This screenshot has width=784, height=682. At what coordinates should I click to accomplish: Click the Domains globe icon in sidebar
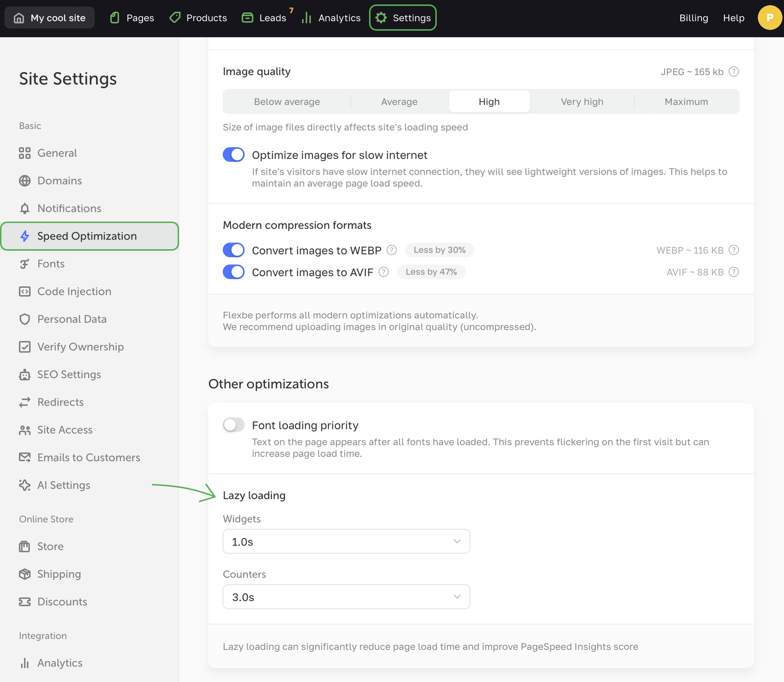point(24,181)
